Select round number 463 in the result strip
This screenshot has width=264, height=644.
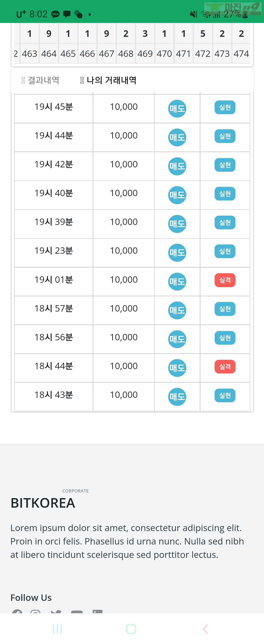[30, 54]
